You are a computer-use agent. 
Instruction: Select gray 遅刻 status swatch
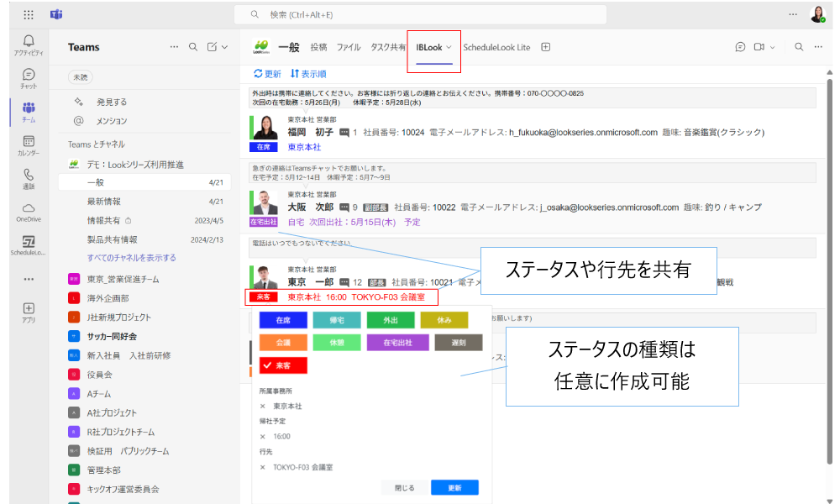click(459, 343)
